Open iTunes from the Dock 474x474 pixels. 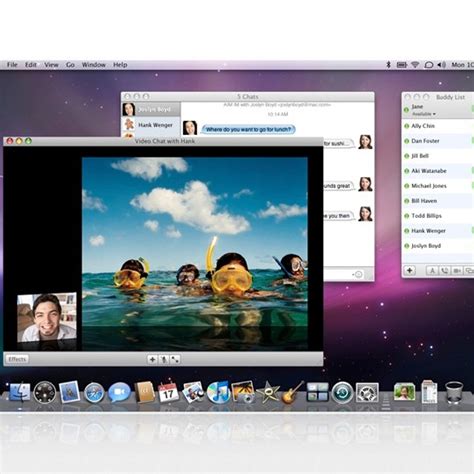pos(218,392)
